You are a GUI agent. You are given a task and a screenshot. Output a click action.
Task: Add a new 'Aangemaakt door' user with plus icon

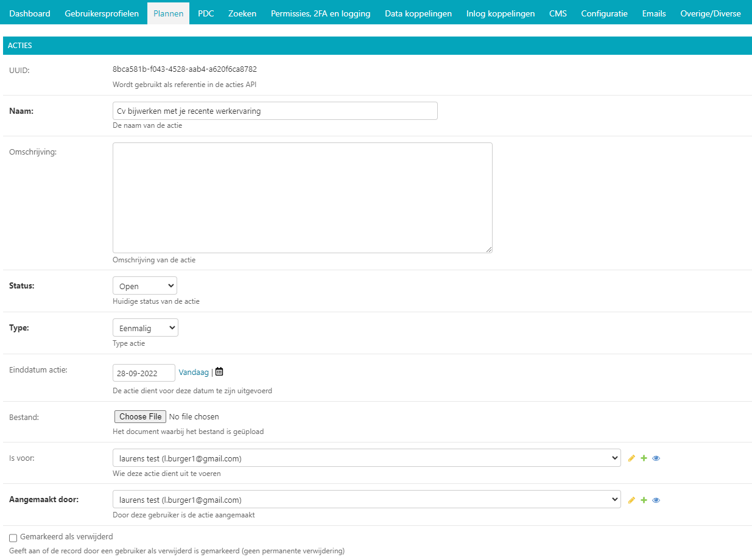[x=644, y=500]
